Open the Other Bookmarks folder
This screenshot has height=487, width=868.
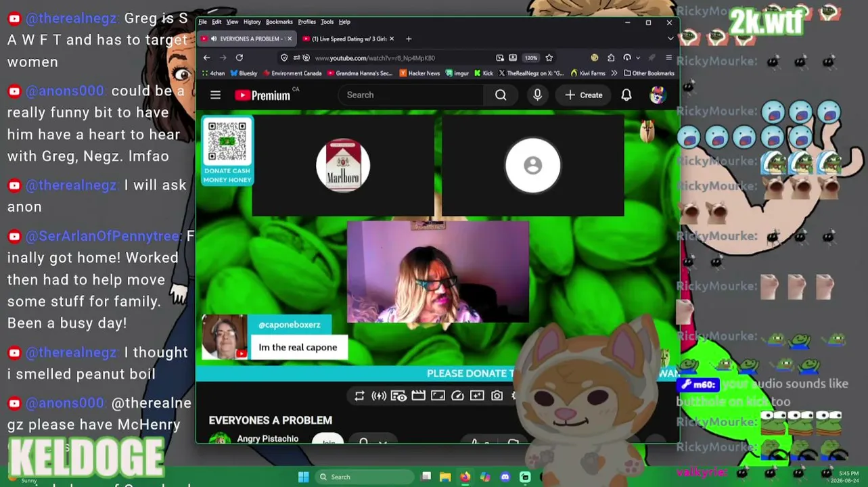[x=649, y=73]
